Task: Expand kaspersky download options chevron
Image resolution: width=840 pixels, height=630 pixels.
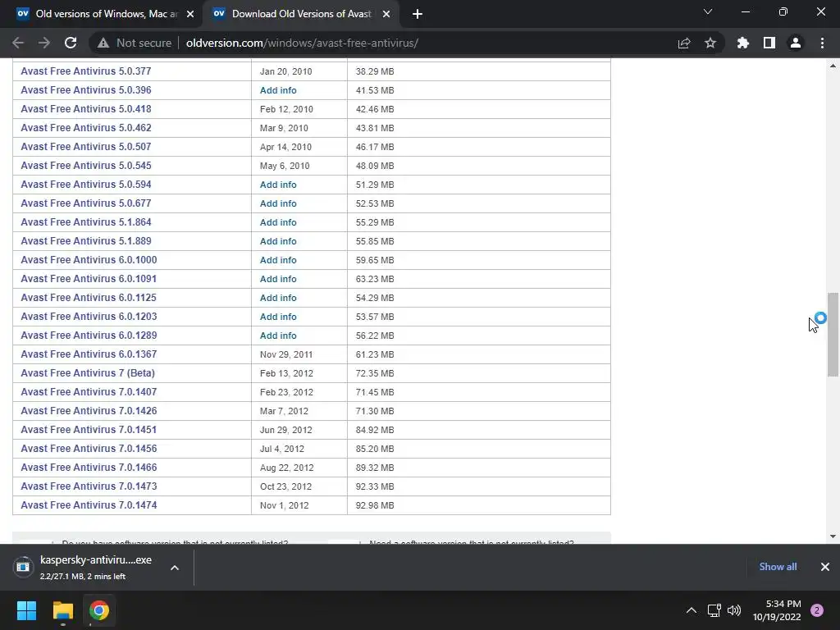Action: pos(175,568)
